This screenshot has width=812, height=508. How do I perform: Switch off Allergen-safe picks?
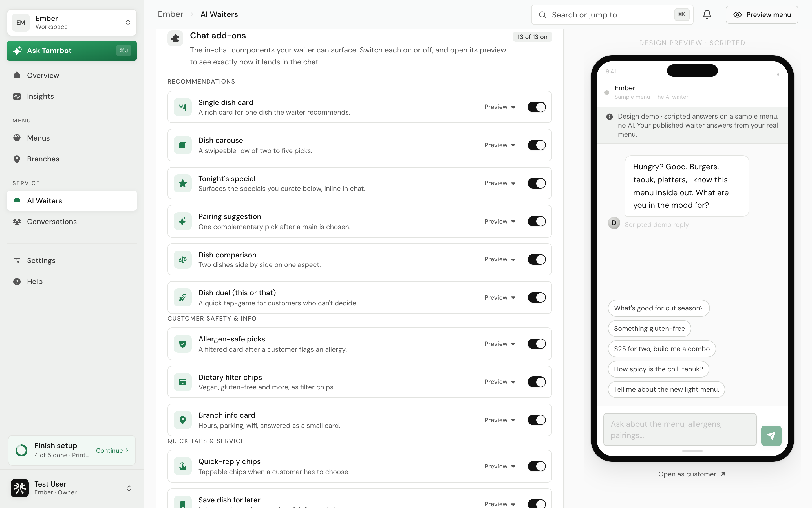tap(537, 344)
